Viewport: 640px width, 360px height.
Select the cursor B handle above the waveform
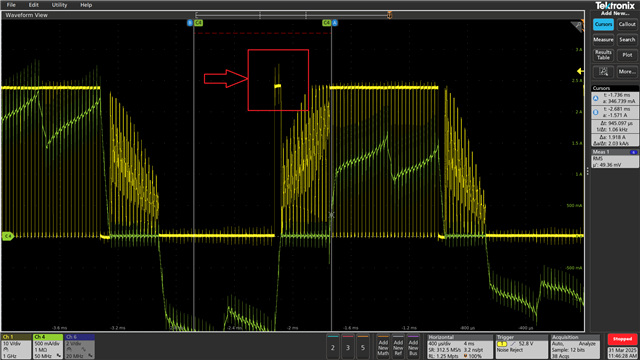[x=190, y=23]
